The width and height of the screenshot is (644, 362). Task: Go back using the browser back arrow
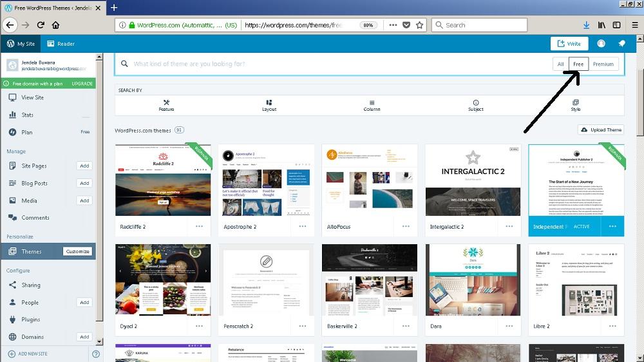tap(10, 25)
